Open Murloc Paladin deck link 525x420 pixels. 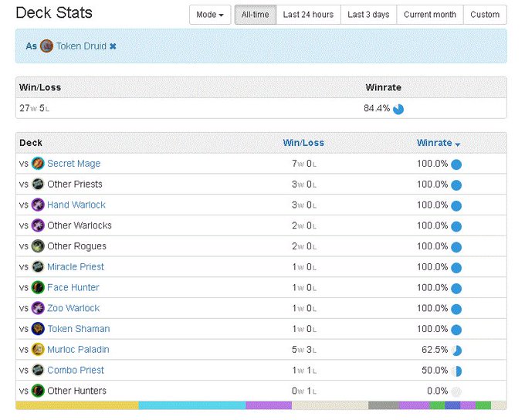click(x=78, y=350)
